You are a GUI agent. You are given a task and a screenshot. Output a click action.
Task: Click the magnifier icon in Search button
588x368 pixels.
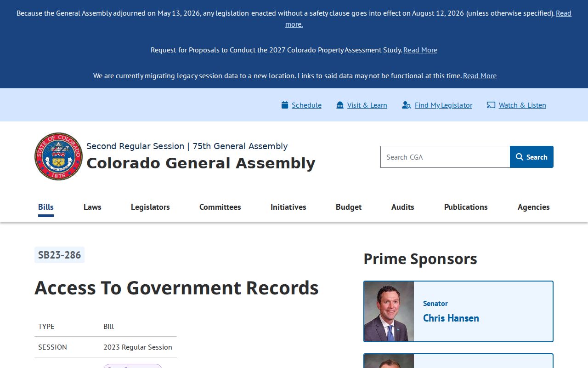coord(520,157)
